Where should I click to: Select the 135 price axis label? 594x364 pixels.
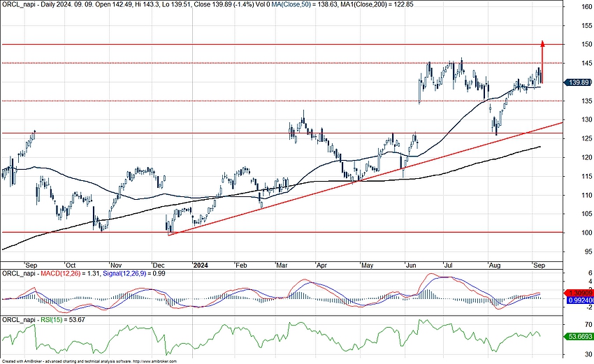pos(587,101)
